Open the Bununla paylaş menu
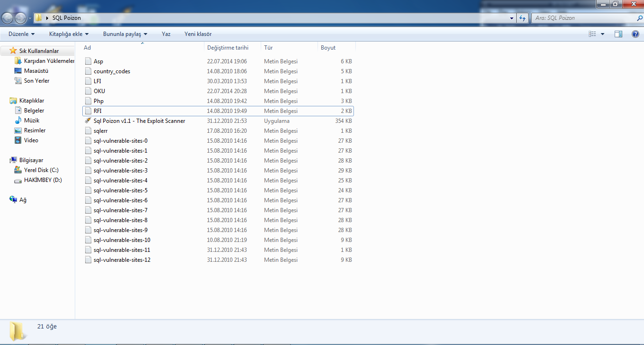The image size is (644, 345). [x=125, y=34]
